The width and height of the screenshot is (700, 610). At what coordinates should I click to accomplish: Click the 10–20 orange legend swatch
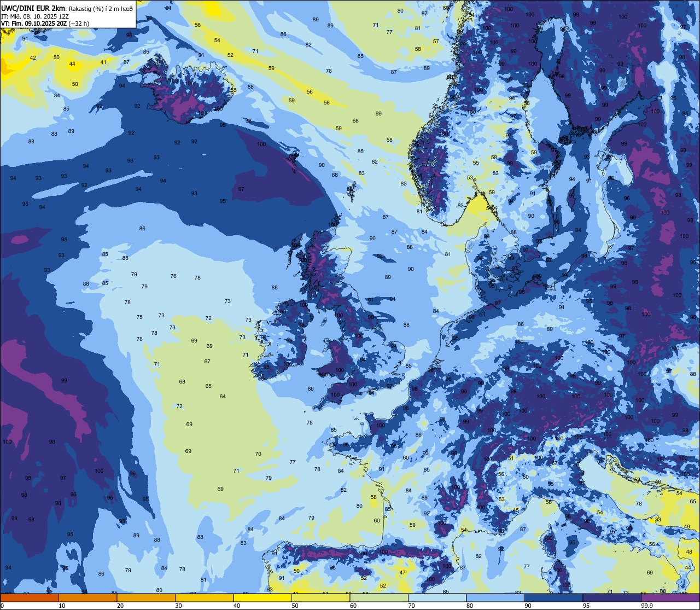pyautogui.click(x=87, y=598)
